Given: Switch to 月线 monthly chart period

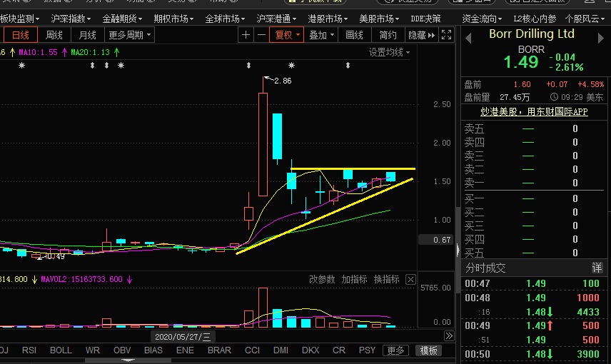Looking at the screenshot, I should tap(88, 35).
